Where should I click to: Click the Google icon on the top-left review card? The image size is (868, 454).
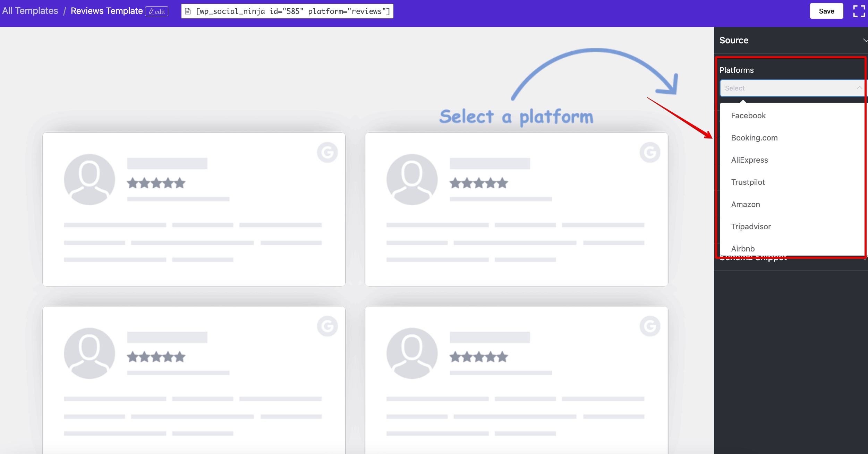[327, 152]
